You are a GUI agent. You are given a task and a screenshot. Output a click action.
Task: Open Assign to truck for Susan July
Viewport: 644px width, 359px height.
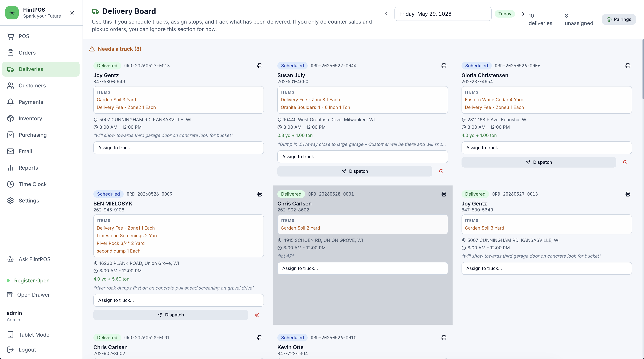[363, 157]
